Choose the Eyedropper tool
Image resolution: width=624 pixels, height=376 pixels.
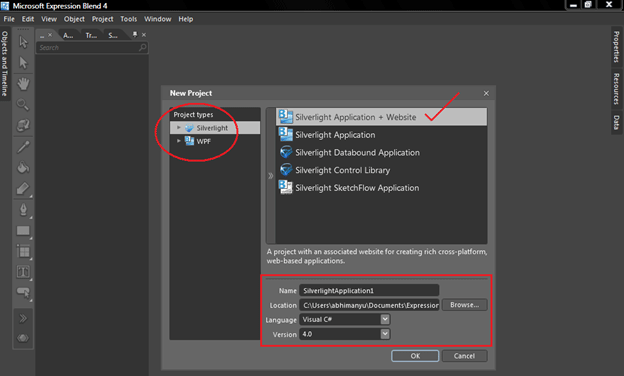click(x=23, y=147)
